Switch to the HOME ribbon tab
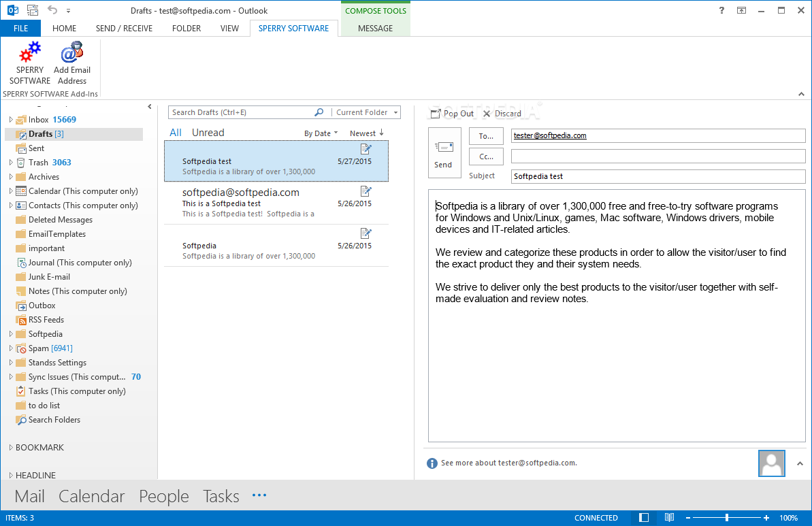The image size is (812, 526). [x=64, y=29]
